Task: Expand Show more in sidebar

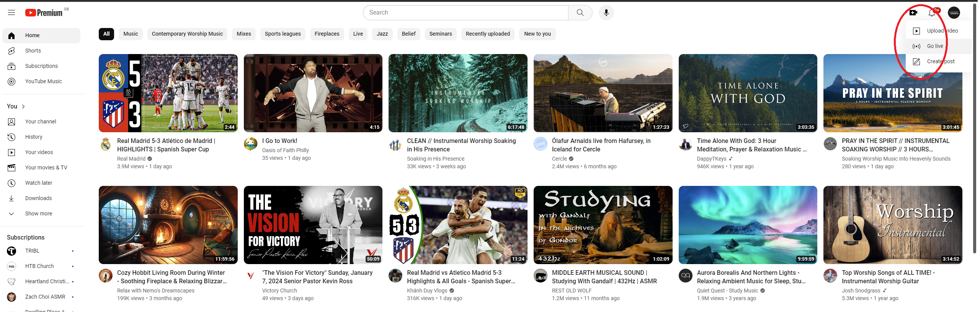Action: click(x=41, y=213)
